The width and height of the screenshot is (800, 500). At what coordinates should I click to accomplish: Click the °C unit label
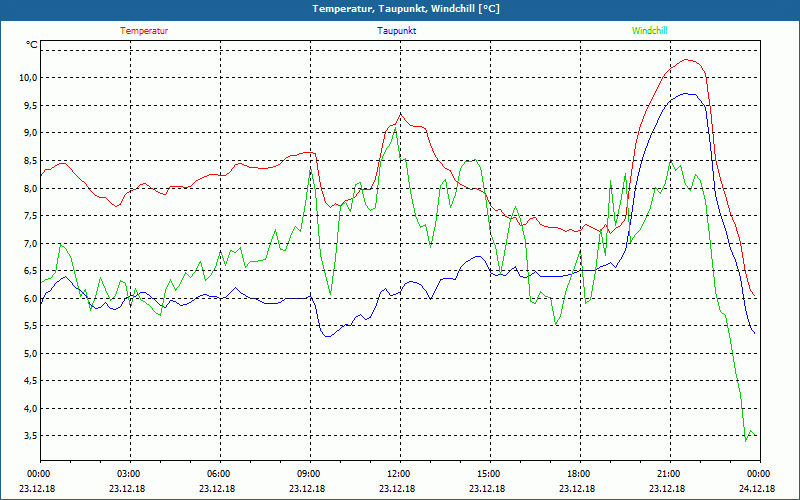click(32, 45)
